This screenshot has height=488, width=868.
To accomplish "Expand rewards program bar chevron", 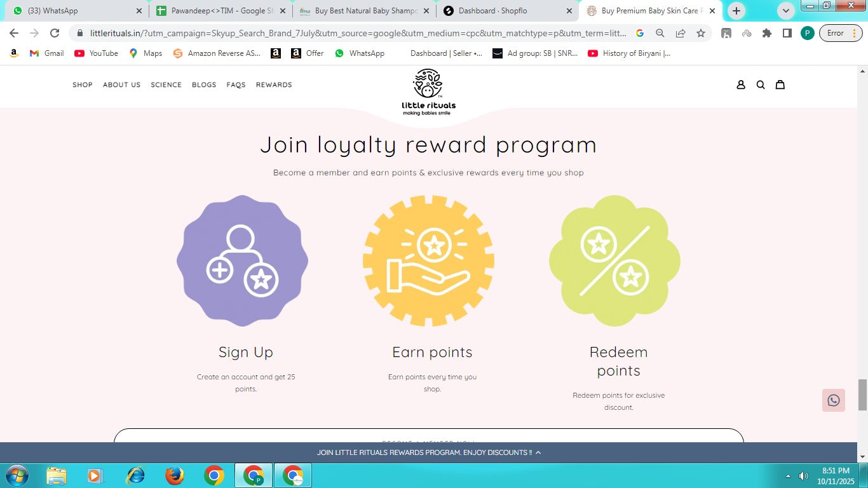I will [538, 452].
